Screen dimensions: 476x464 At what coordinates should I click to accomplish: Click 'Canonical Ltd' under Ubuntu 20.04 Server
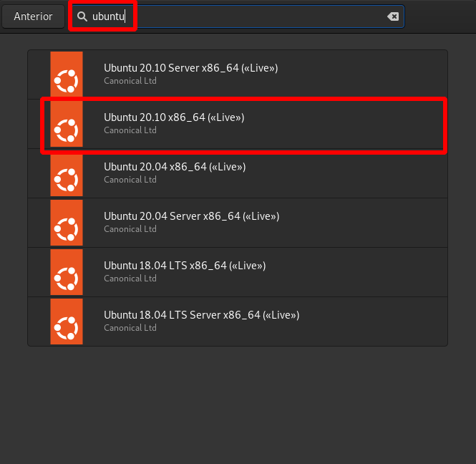130,229
